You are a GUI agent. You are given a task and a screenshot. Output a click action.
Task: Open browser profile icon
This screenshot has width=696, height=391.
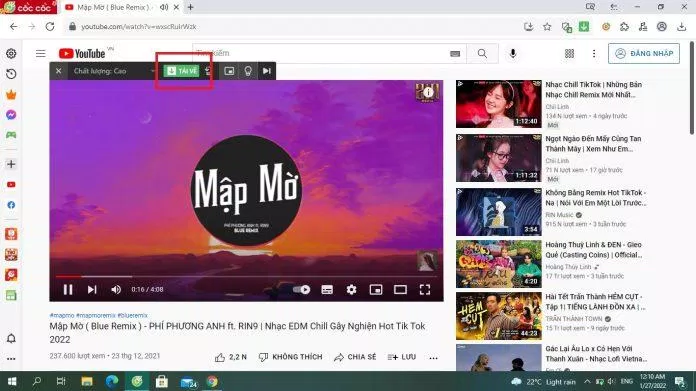(662, 27)
